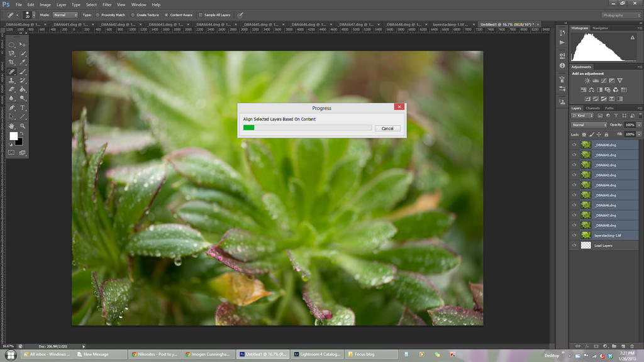Select the Hand tool

pos(11,126)
